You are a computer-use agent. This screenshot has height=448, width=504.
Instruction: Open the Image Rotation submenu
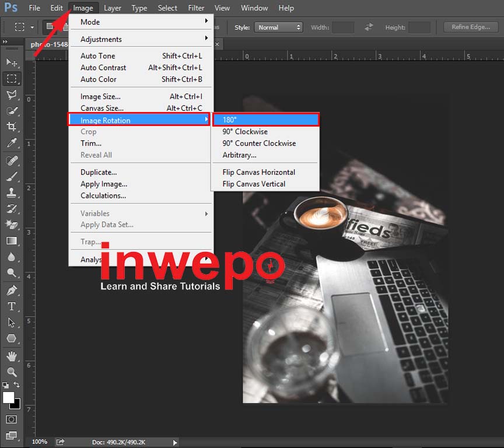[x=139, y=120]
